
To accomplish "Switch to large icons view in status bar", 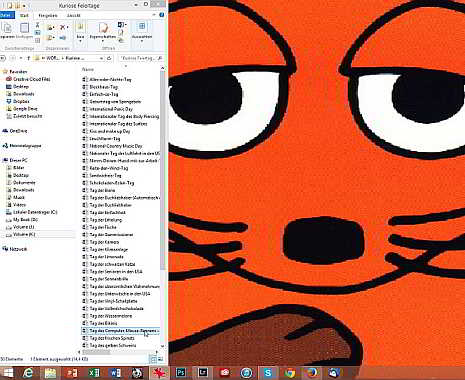I will (x=160, y=359).
